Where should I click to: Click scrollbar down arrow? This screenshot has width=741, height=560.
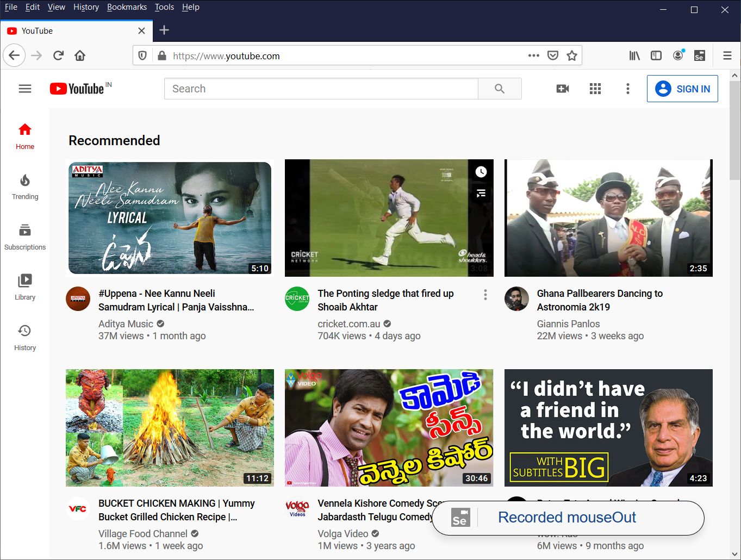(734, 553)
